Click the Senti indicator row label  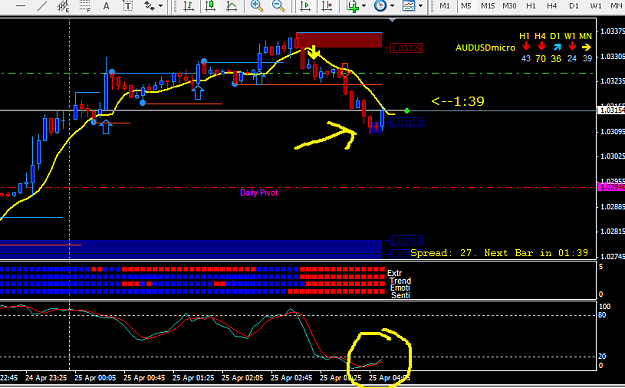(x=400, y=295)
